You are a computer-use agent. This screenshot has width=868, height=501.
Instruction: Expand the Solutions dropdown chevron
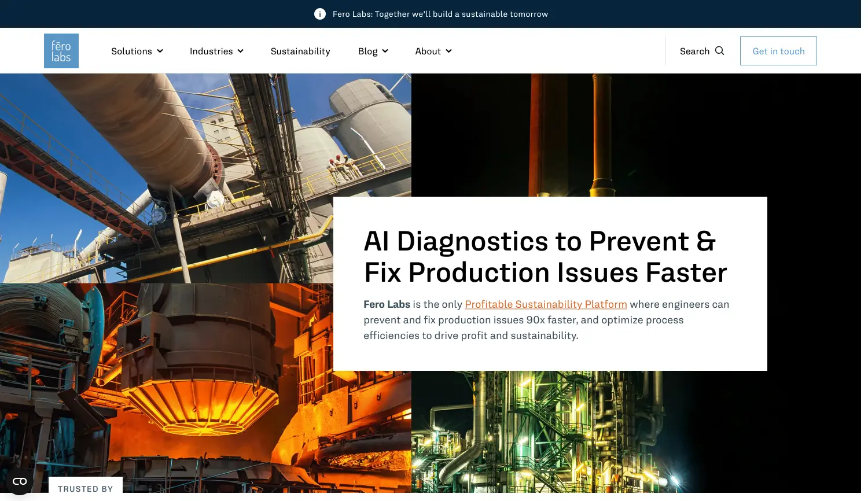tap(160, 51)
